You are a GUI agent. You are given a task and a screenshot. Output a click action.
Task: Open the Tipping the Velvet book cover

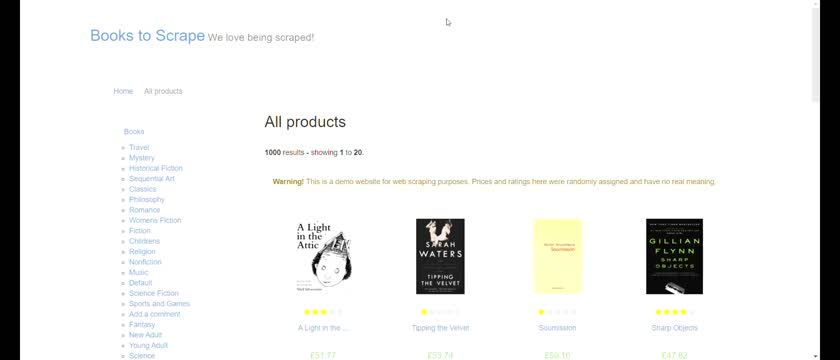440,256
